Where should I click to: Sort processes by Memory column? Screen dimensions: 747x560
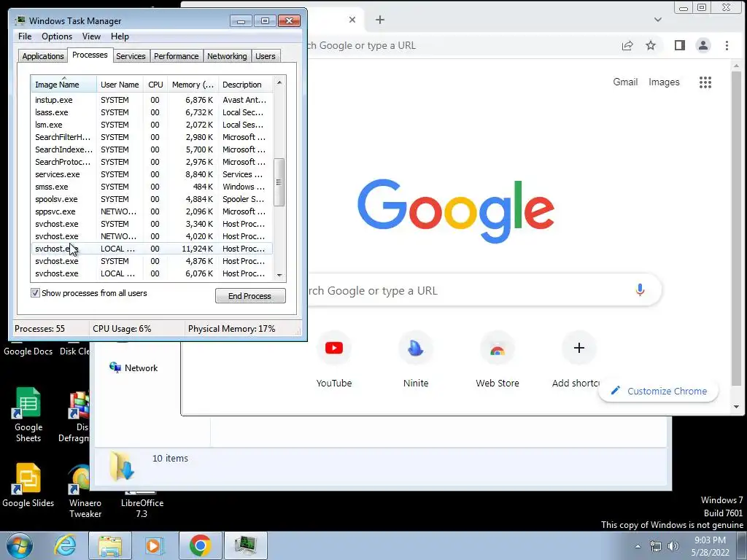click(x=193, y=85)
